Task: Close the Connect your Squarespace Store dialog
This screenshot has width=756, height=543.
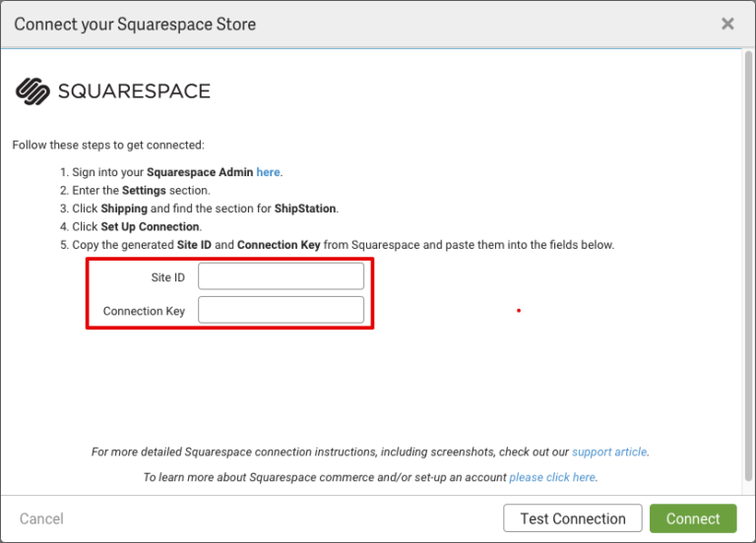Action: [x=727, y=24]
